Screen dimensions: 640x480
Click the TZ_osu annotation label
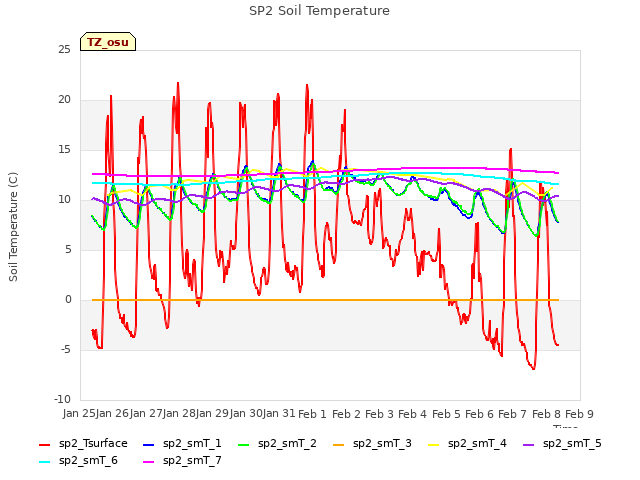[108, 42]
